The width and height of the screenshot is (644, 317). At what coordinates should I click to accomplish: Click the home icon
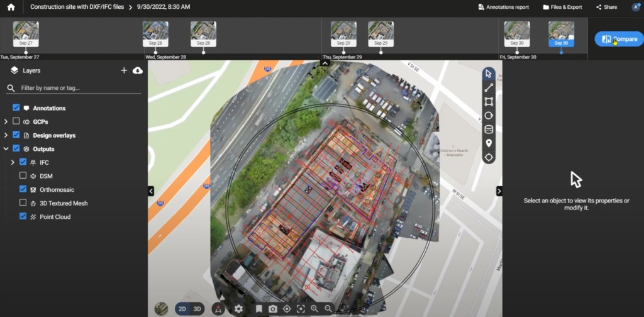click(11, 7)
